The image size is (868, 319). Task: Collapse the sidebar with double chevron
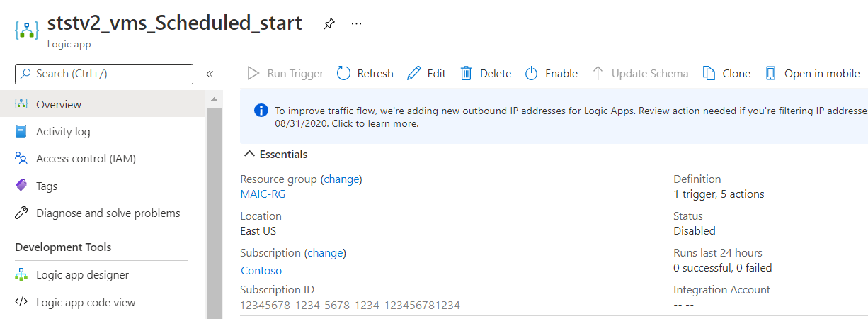pos(210,74)
